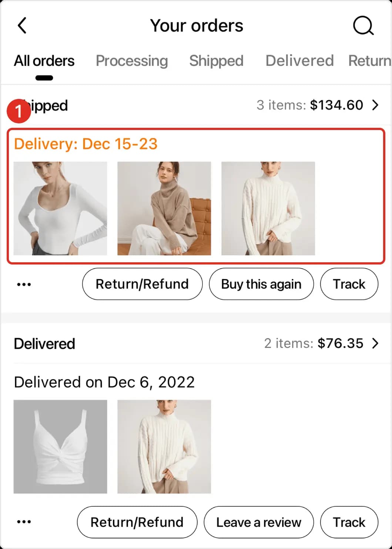View the brown turtleneck sweater thumbnail
Image resolution: width=392 pixels, height=549 pixels.
click(164, 208)
